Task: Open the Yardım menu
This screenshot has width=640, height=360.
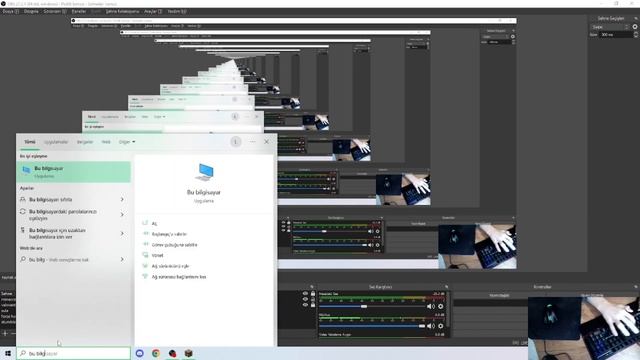Action: point(177,11)
